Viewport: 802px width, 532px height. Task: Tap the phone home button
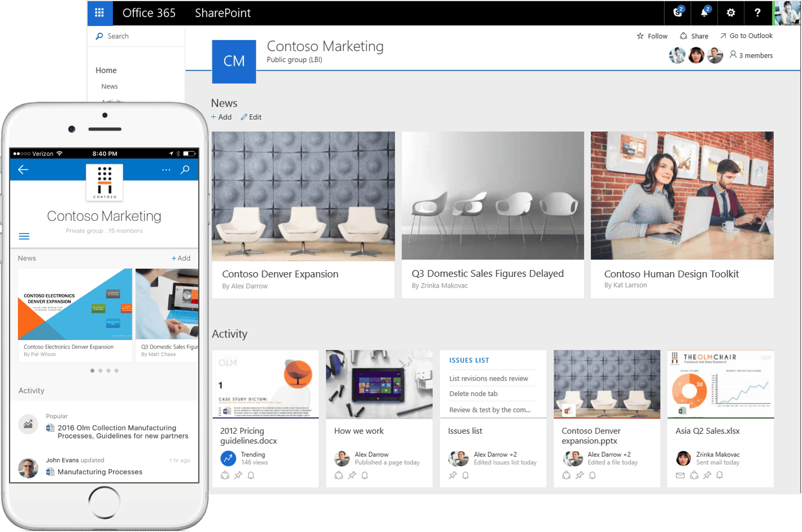point(104,502)
